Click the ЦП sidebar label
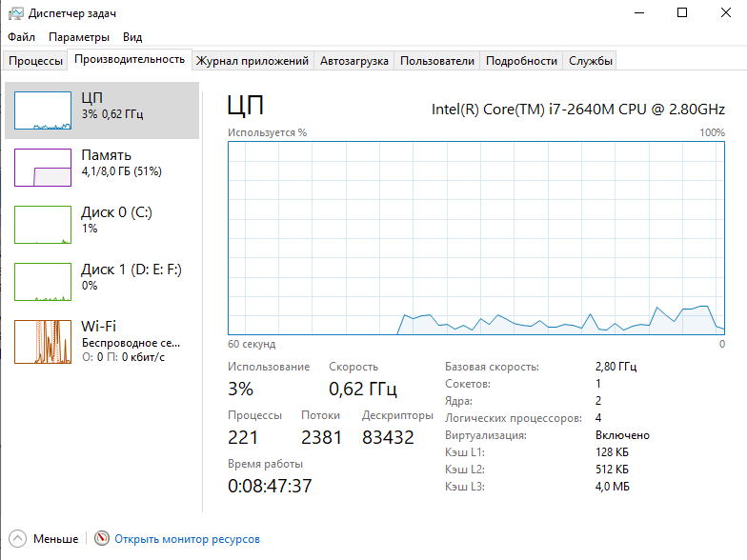This screenshot has height=560, width=747. (91, 97)
